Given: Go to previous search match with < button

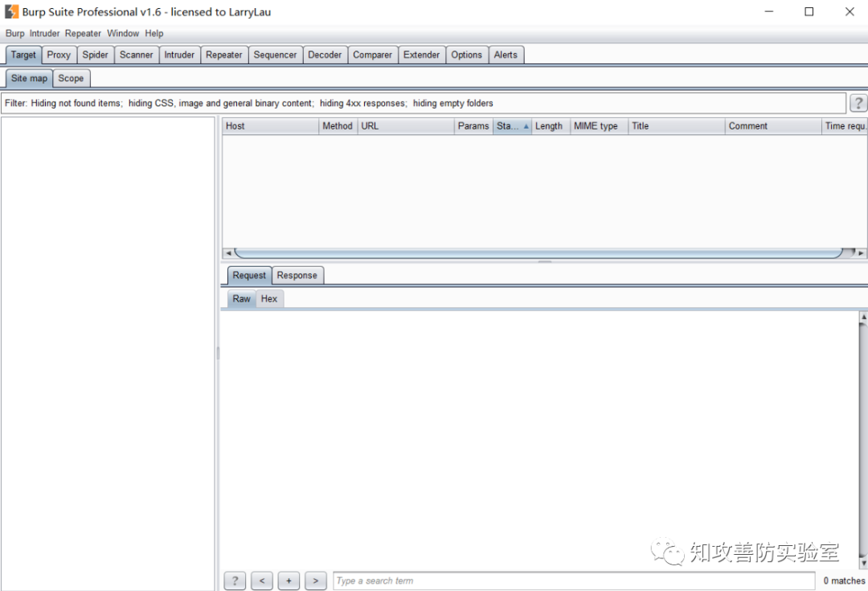Looking at the screenshot, I should point(262,581).
